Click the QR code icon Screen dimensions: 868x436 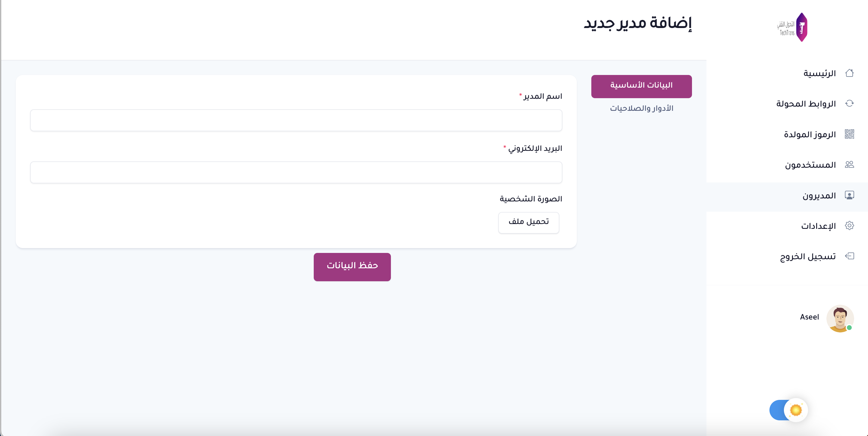click(x=849, y=134)
